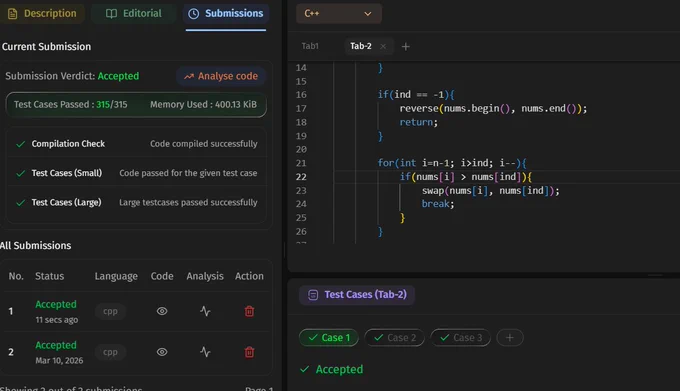The width and height of the screenshot is (680, 391).
Task: Click the Test Cases (Large) row
Action: (x=136, y=202)
